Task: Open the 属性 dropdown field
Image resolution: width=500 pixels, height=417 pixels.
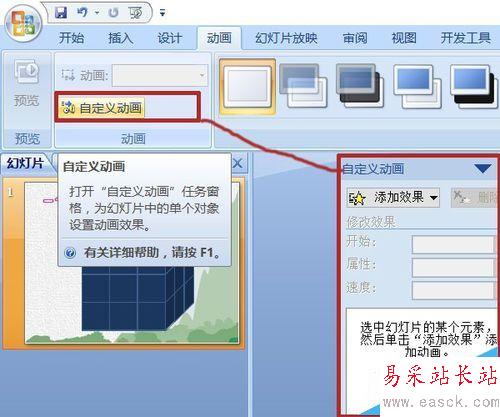Action: (x=454, y=267)
